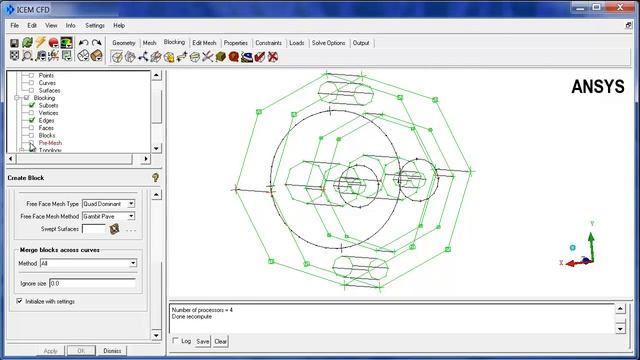The width and height of the screenshot is (640, 360).
Task: Select the Pre-Mesh Params green block icon
Action: pos(221,57)
